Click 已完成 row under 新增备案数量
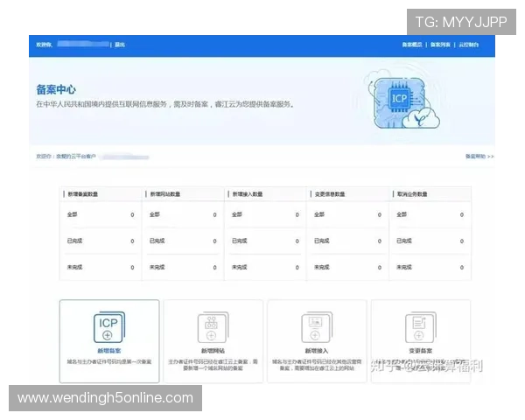525x420 pixels. (x=101, y=241)
